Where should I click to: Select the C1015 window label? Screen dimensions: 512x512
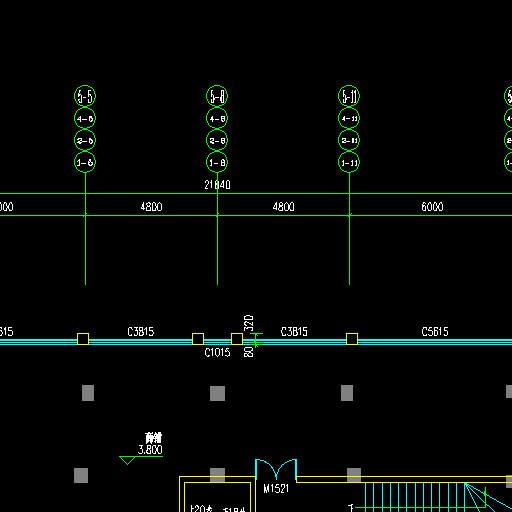coord(217,352)
